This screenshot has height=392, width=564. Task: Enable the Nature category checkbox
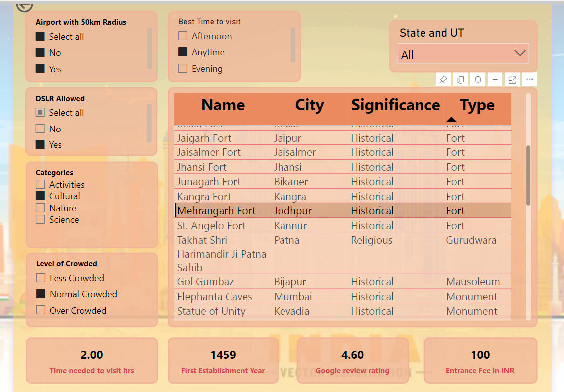point(40,208)
